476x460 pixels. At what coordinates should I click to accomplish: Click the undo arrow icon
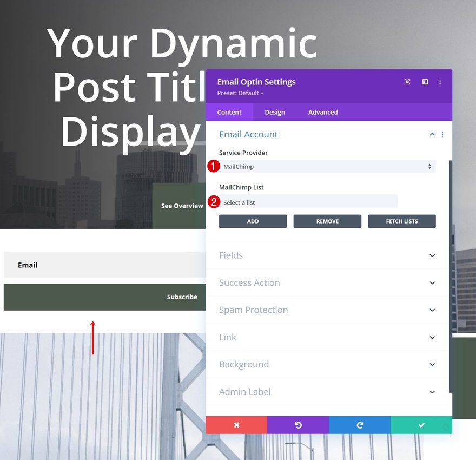[298, 425]
